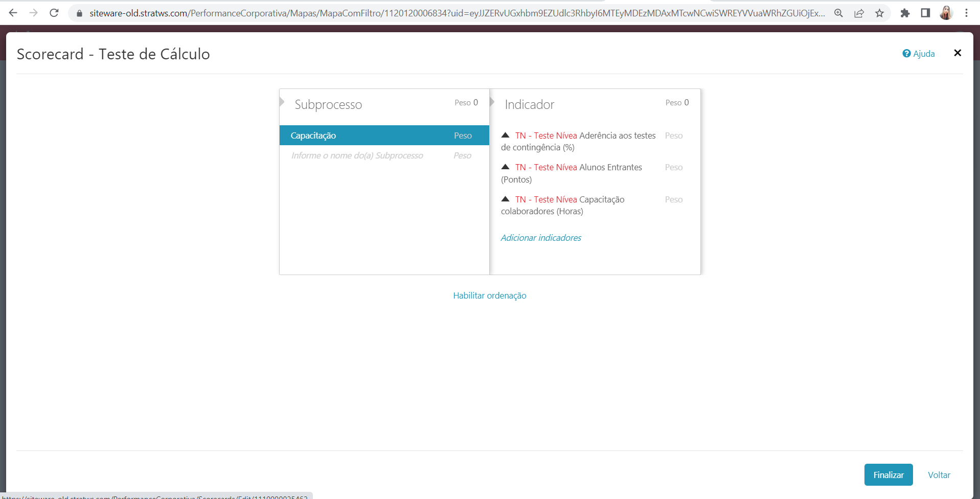Bookmark this page with the star icon
Screen dimensions: 980x499
(x=879, y=13)
